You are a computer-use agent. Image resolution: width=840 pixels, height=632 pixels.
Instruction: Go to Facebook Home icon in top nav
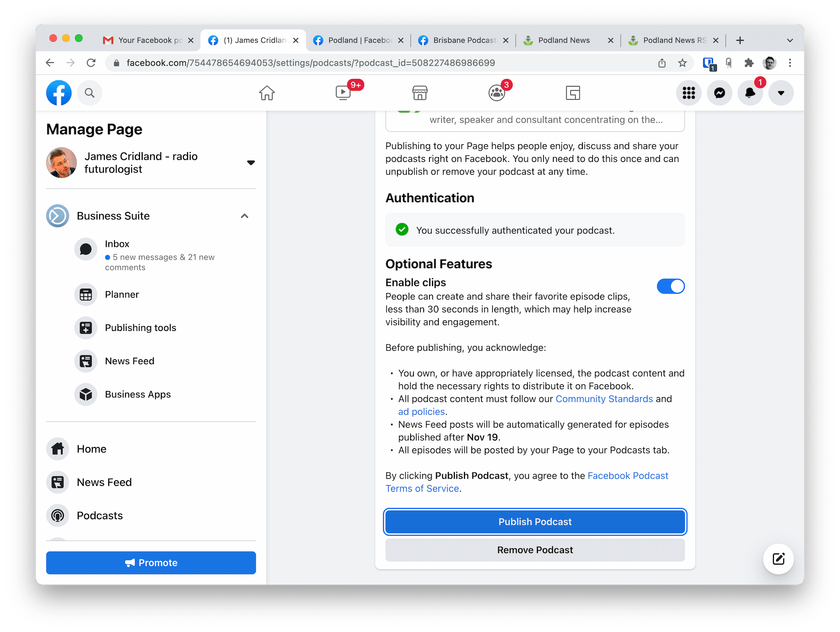267,93
